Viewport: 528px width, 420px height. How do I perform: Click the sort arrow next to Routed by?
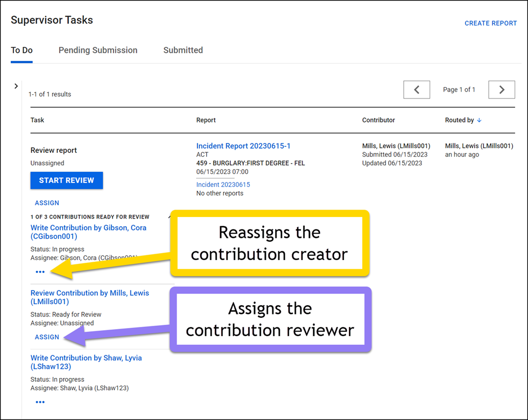(478, 120)
